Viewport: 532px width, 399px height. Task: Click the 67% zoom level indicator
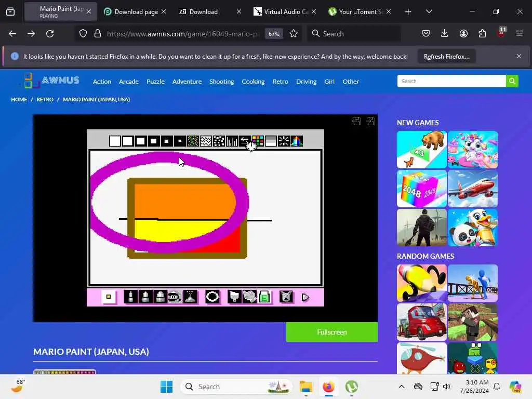point(274,34)
